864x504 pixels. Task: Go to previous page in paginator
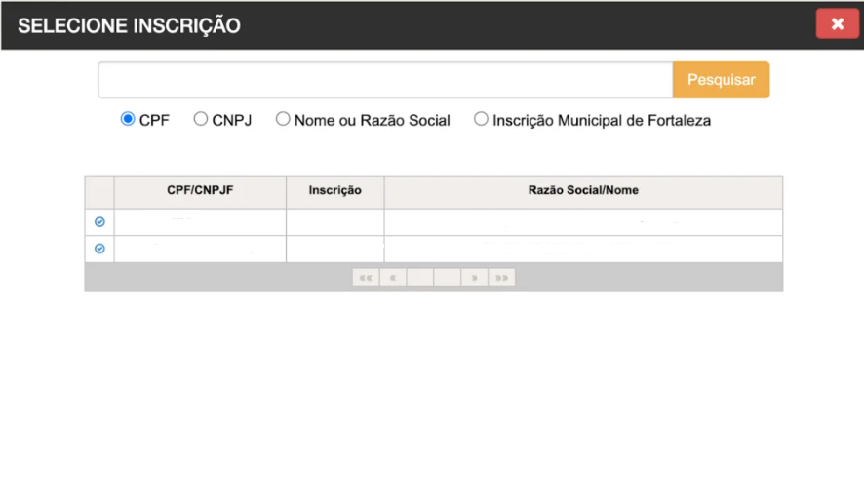point(393,278)
